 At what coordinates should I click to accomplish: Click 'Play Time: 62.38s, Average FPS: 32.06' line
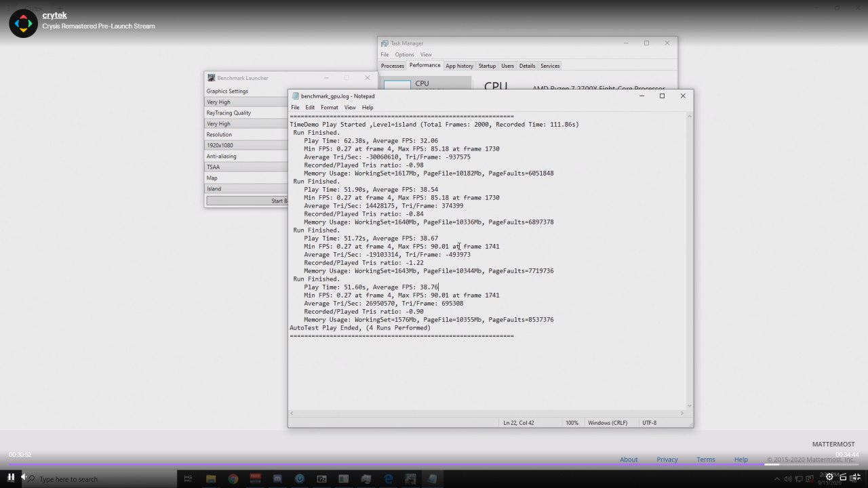tap(372, 140)
